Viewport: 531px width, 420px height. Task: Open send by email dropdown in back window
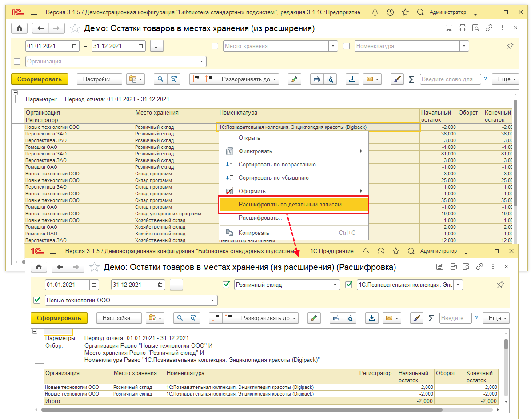372,79
